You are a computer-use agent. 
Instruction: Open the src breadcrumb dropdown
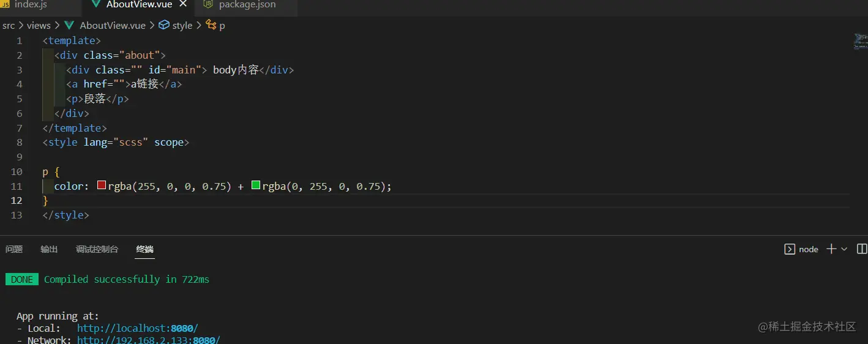[9, 25]
